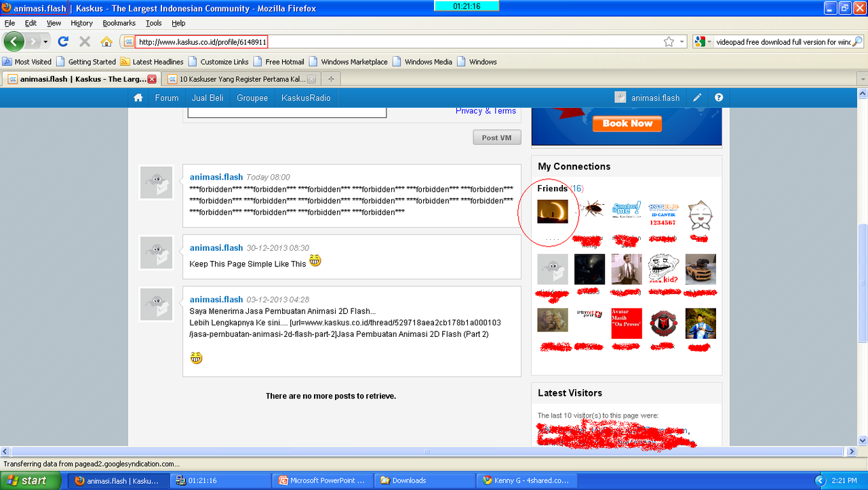The height and width of the screenshot is (490, 868).
Task: Open troll face friend avatar
Action: [x=664, y=269]
